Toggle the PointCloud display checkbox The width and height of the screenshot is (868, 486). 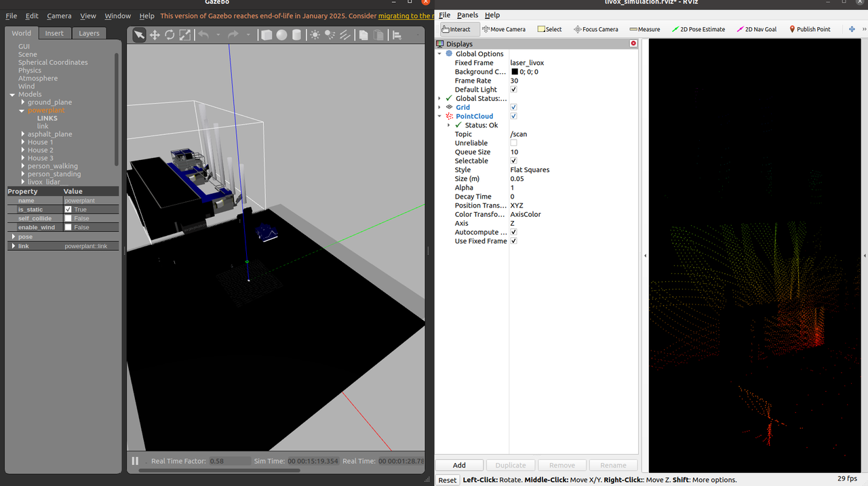513,116
